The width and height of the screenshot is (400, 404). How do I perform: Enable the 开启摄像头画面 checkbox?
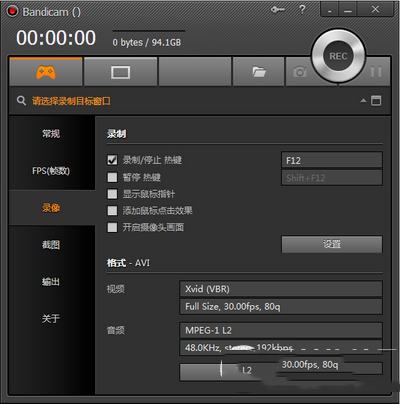click(x=112, y=227)
